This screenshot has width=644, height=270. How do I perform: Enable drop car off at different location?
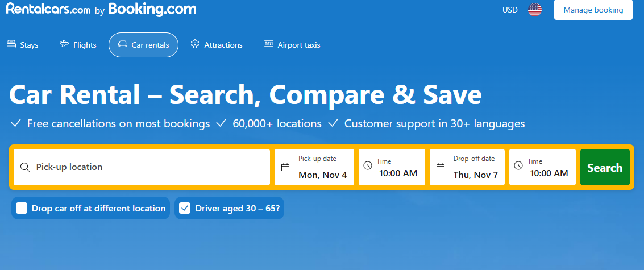point(22,208)
